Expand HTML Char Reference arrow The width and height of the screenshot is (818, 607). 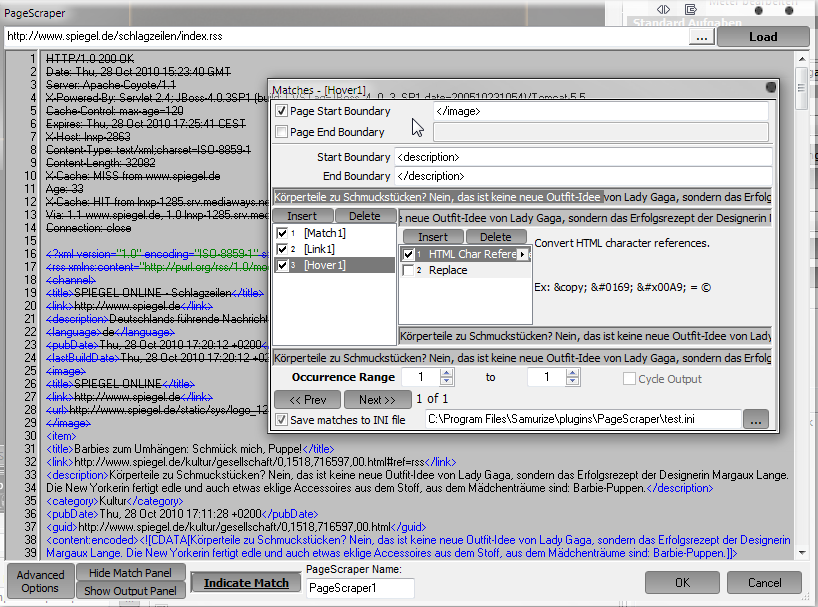pos(522,254)
